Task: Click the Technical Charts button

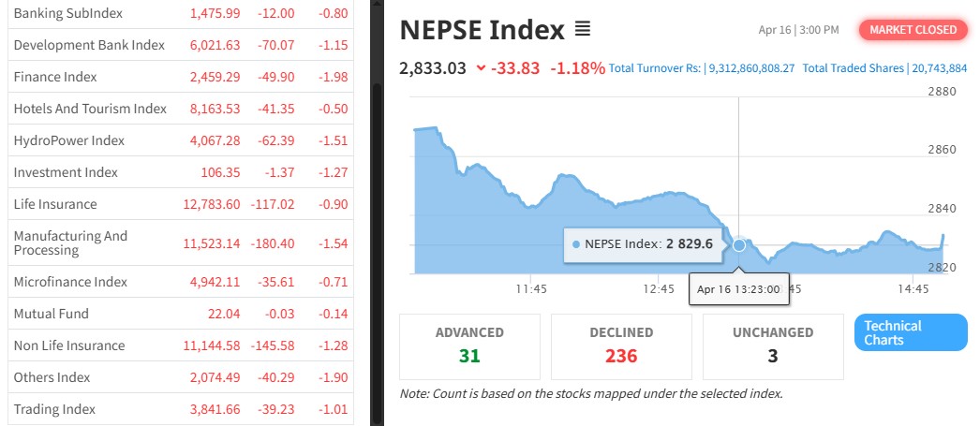Action: click(x=910, y=332)
